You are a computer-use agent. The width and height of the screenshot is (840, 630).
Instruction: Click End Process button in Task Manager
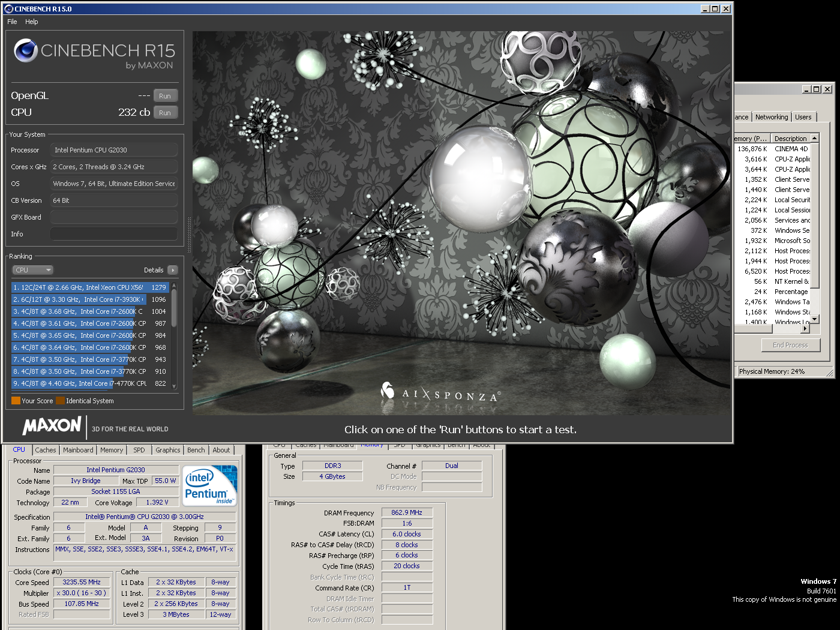pyautogui.click(x=790, y=345)
